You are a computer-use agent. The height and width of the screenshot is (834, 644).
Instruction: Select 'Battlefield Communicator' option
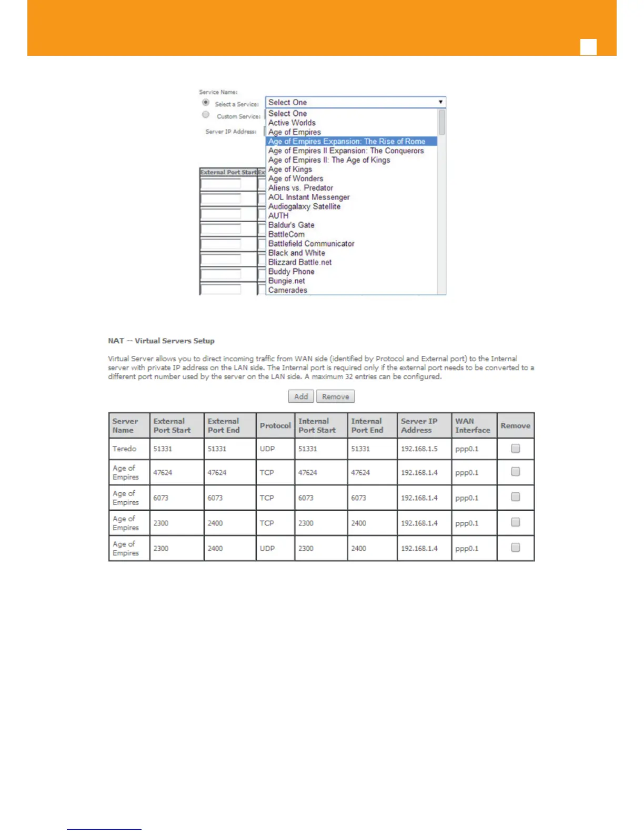pos(311,244)
